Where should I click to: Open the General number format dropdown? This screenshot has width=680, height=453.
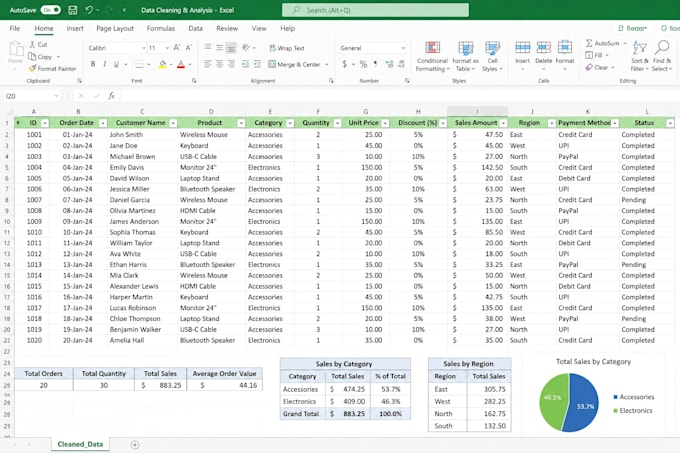403,48
